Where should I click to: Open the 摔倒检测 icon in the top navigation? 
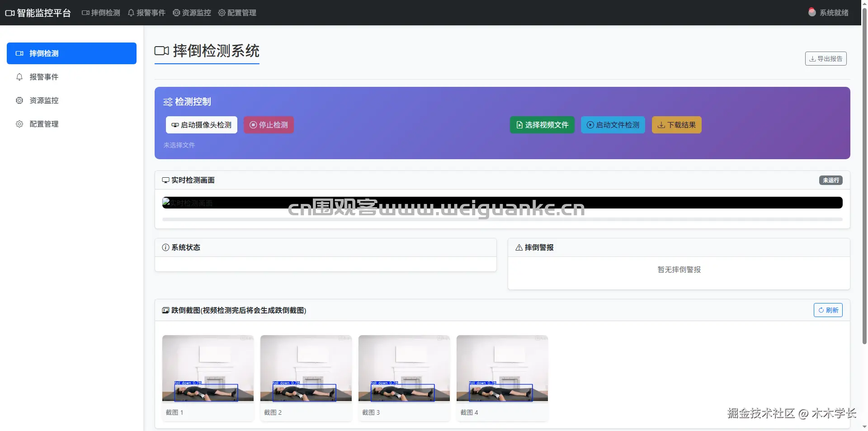[x=85, y=13]
